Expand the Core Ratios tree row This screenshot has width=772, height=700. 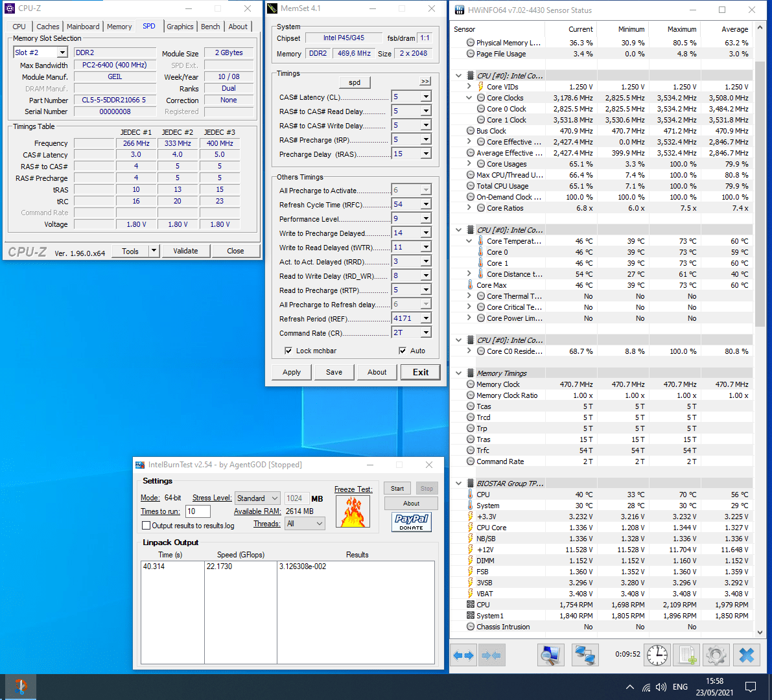coord(469,208)
